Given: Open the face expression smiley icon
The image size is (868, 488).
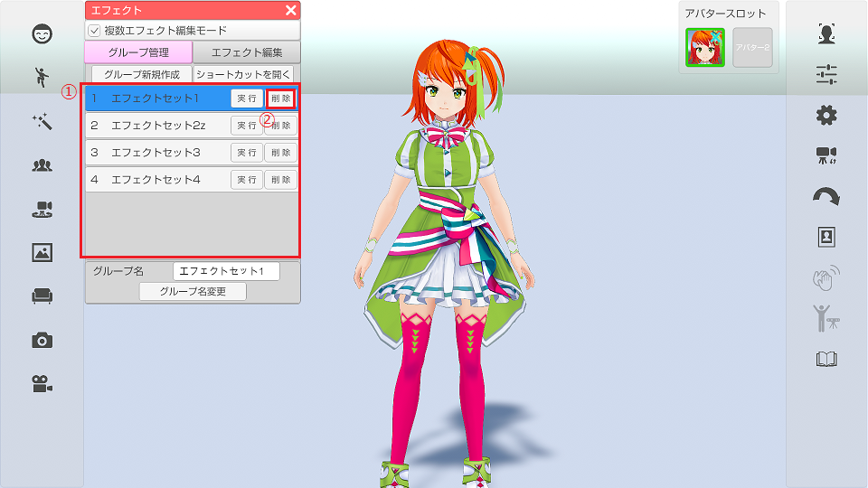Looking at the screenshot, I should coord(42,34).
